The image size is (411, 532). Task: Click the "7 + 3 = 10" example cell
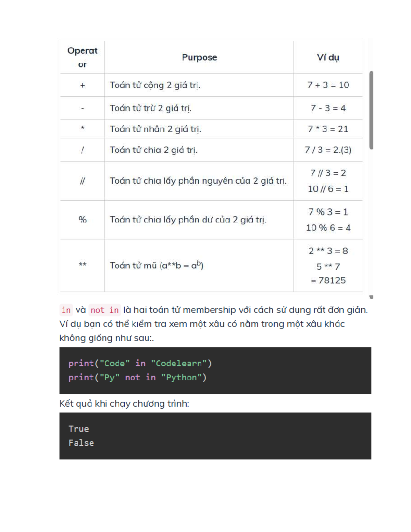coord(328,85)
